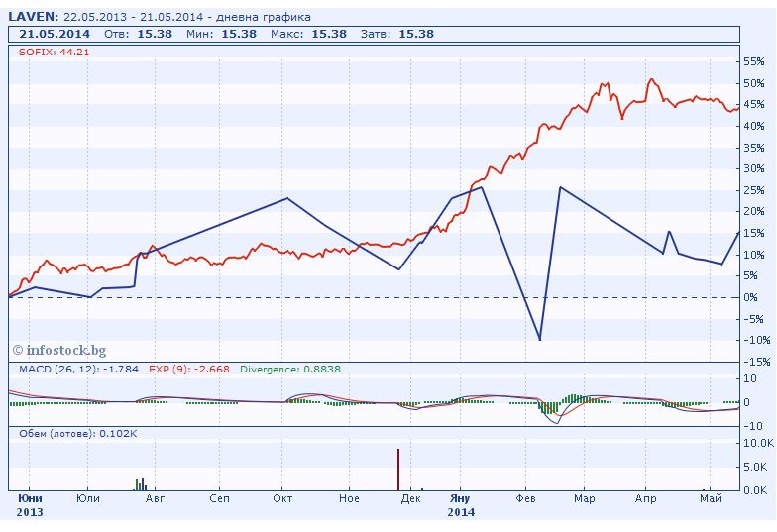Click the 25% y-axis label

click(x=753, y=190)
